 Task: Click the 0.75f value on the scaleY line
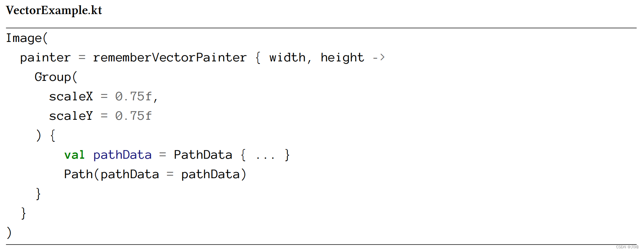click(x=133, y=116)
